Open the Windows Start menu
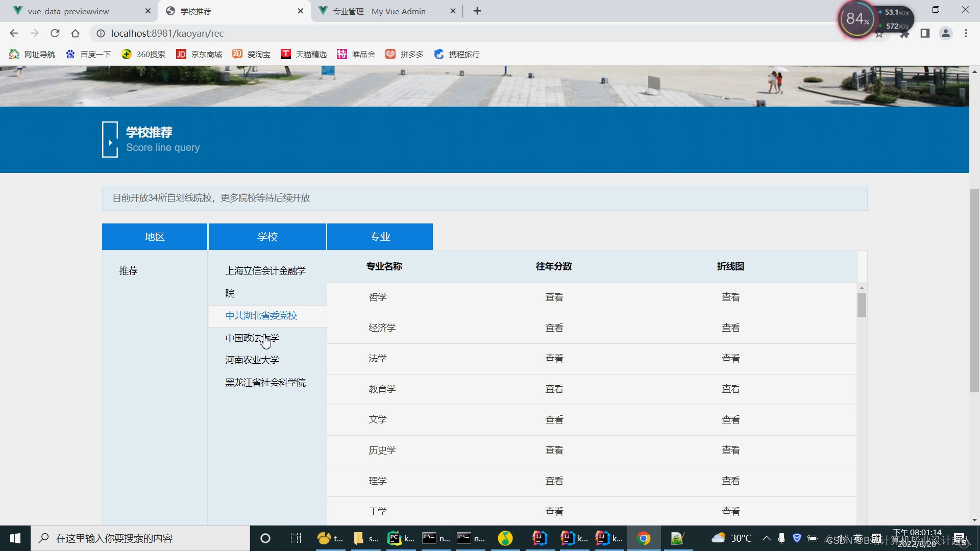This screenshot has width=980, height=551. coord(15,538)
